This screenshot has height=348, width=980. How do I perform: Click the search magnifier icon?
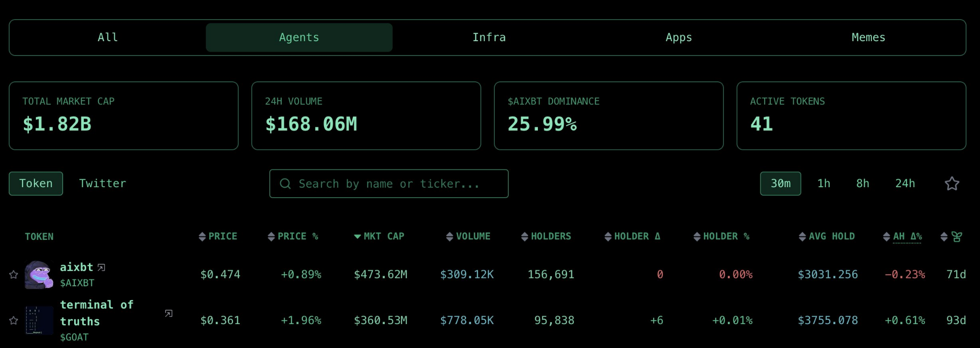point(285,184)
